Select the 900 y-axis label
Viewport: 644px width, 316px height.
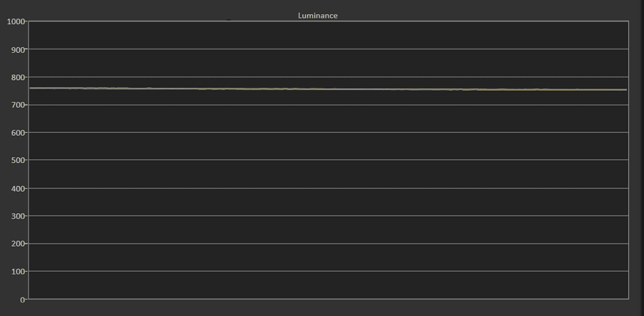click(19, 49)
